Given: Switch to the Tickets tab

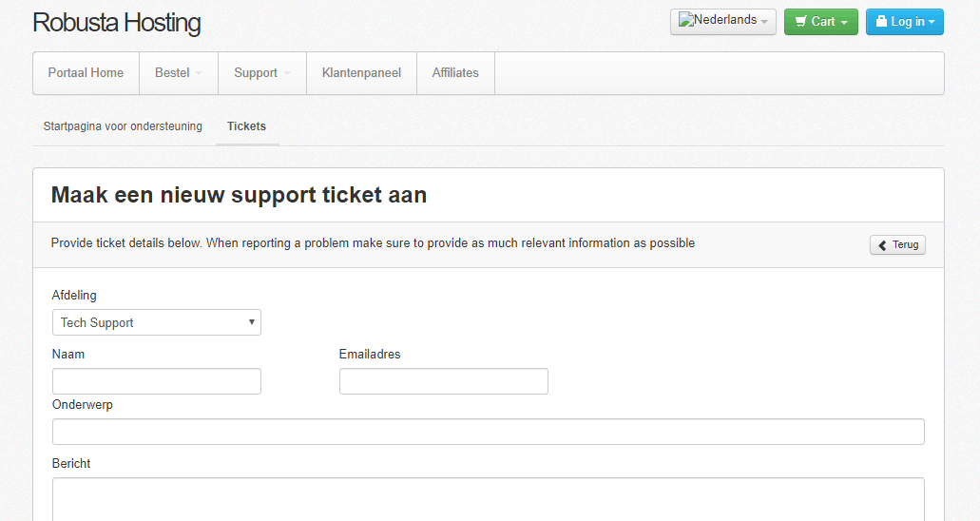Looking at the screenshot, I should point(247,126).
